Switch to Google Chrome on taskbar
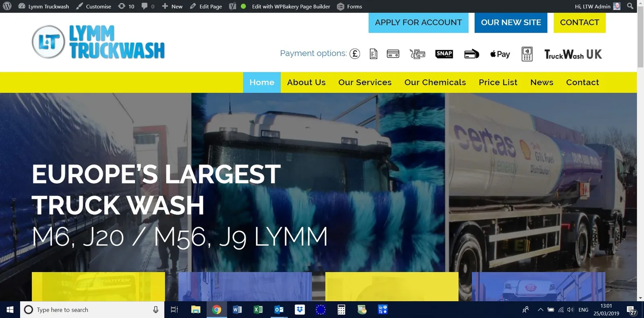 pos(217,310)
